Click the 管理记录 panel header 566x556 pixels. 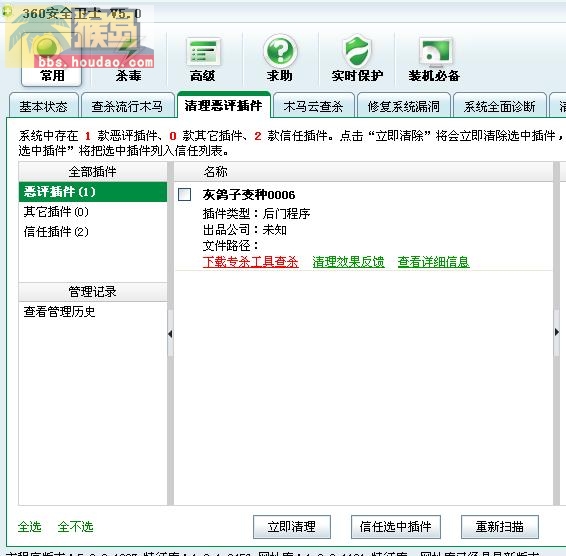(x=93, y=292)
